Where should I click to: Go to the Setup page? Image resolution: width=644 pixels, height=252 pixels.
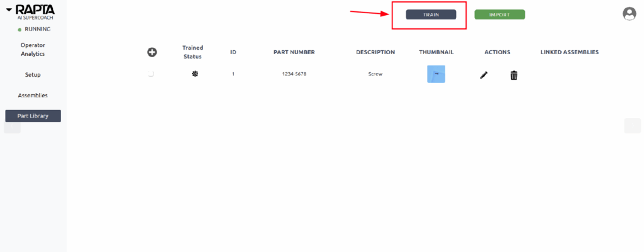[33, 75]
